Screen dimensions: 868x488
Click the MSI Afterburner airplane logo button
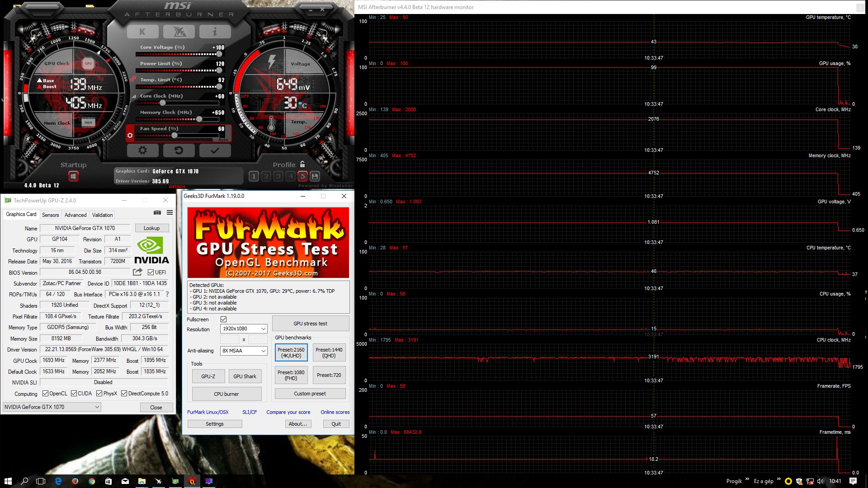point(179,32)
